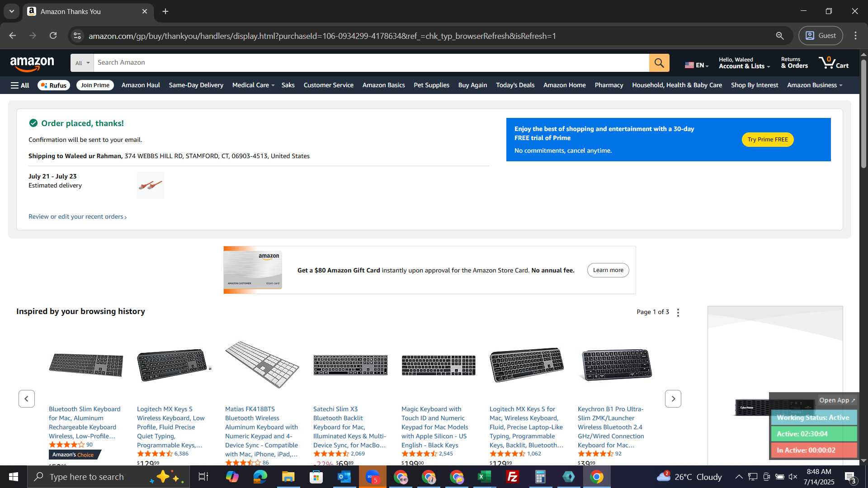Image resolution: width=868 pixels, height=488 pixels.
Task: Open Amazon Haul in the nav bar
Action: tap(141, 85)
